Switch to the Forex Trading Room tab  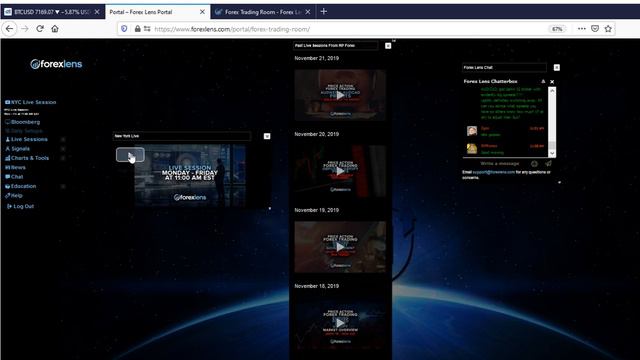click(x=262, y=12)
